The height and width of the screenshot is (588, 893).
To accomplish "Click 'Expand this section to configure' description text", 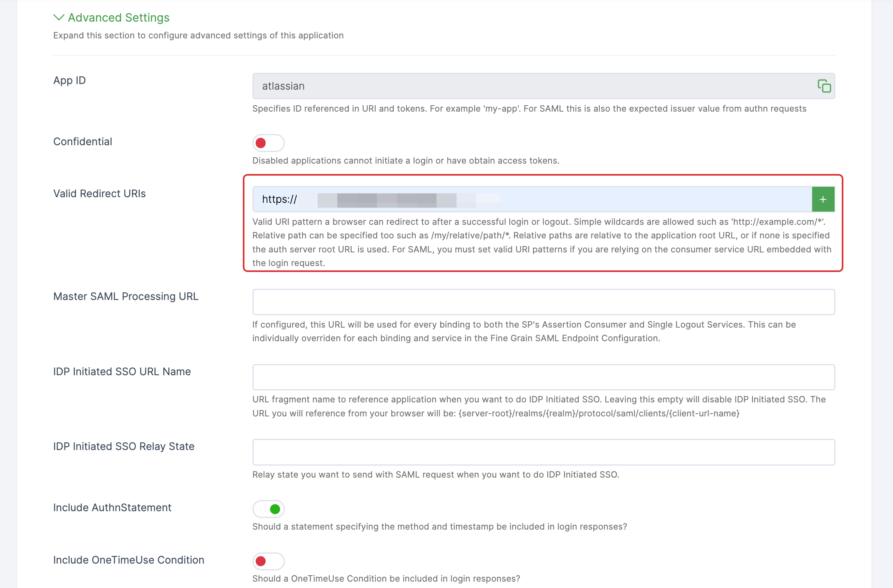I will 198,35.
